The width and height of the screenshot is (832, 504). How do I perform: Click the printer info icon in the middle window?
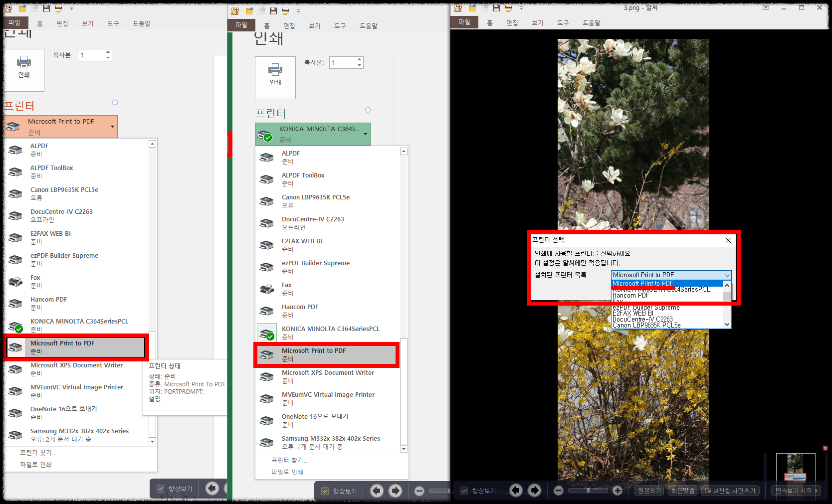coord(368,110)
